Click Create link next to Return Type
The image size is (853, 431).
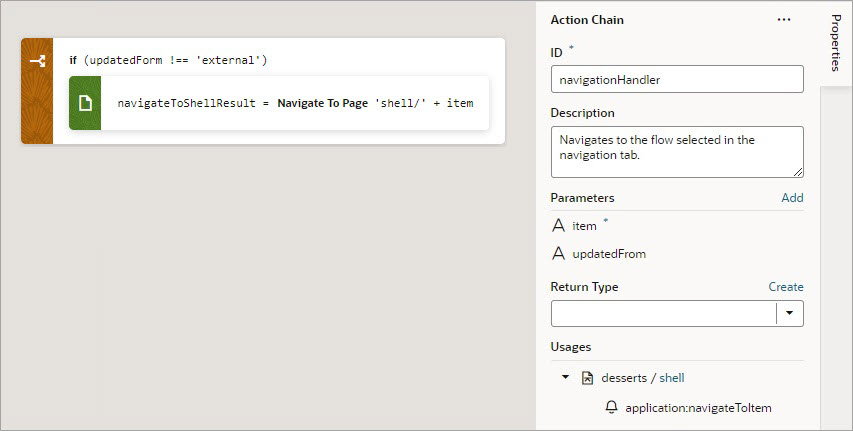(786, 287)
